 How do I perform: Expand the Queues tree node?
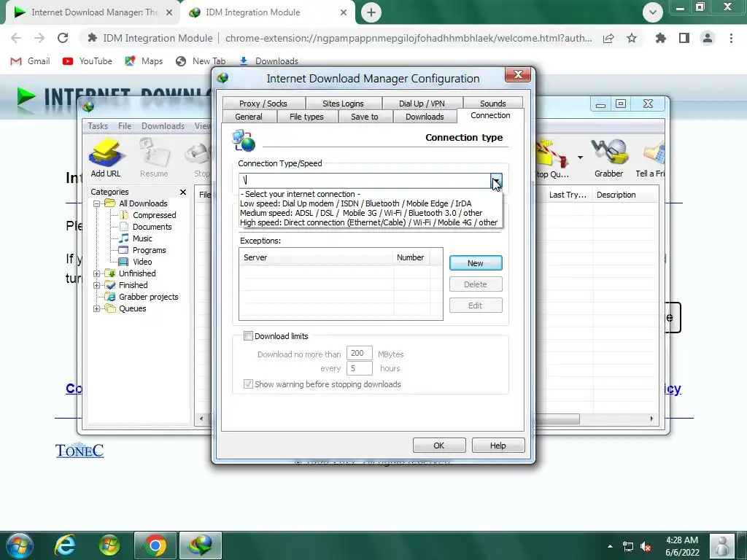click(97, 308)
